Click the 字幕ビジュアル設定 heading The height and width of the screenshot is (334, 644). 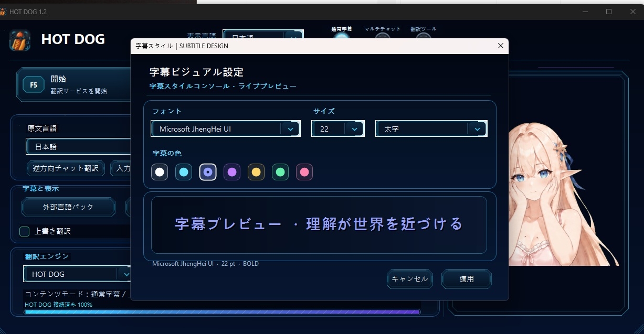pyautogui.click(x=196, y=72)
